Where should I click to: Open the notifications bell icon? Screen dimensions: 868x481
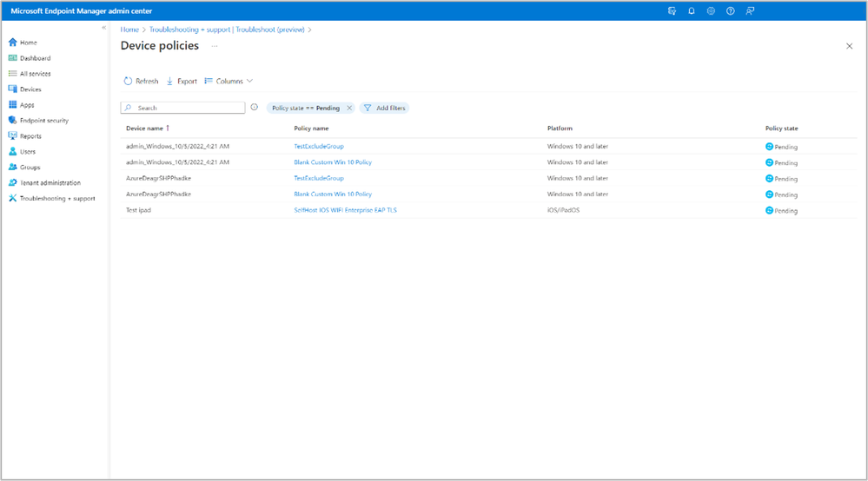tap(692, 11)
